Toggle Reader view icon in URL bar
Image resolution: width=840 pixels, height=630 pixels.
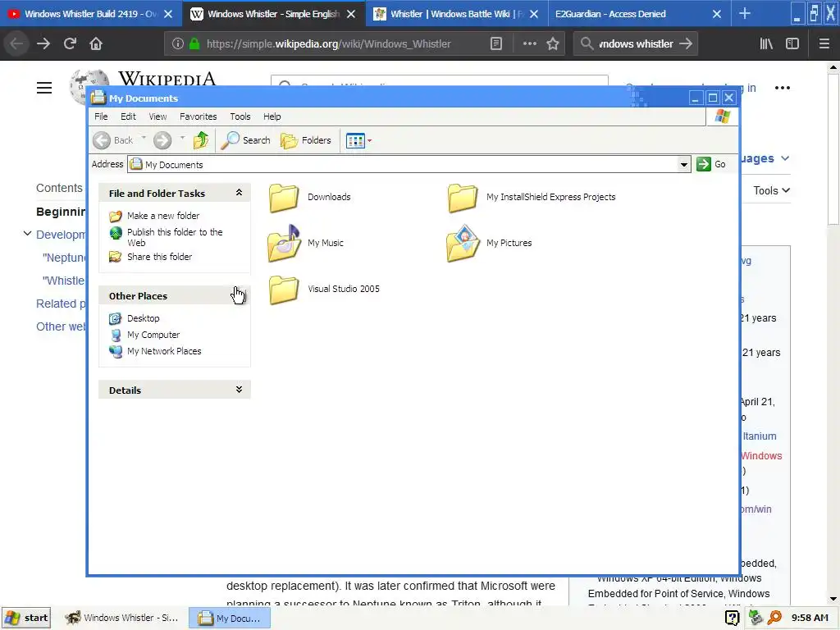click(496, 44)
